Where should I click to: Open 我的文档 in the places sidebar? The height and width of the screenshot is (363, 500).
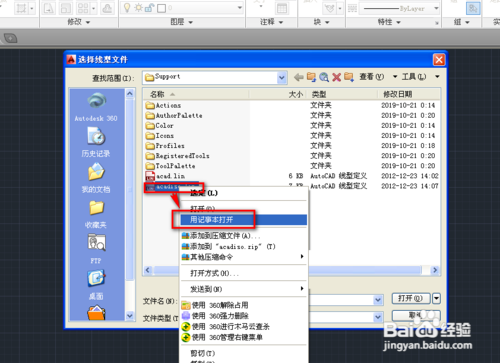point(96,179)
